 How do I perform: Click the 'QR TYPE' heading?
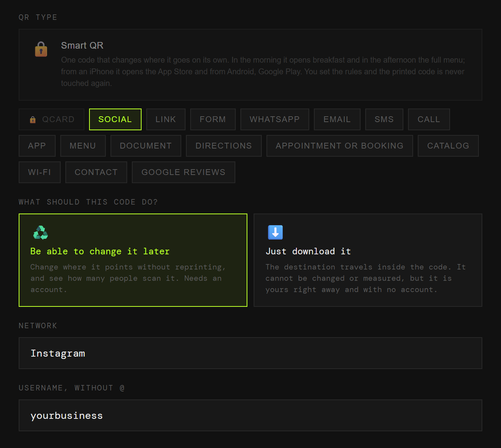coord(38,17)
